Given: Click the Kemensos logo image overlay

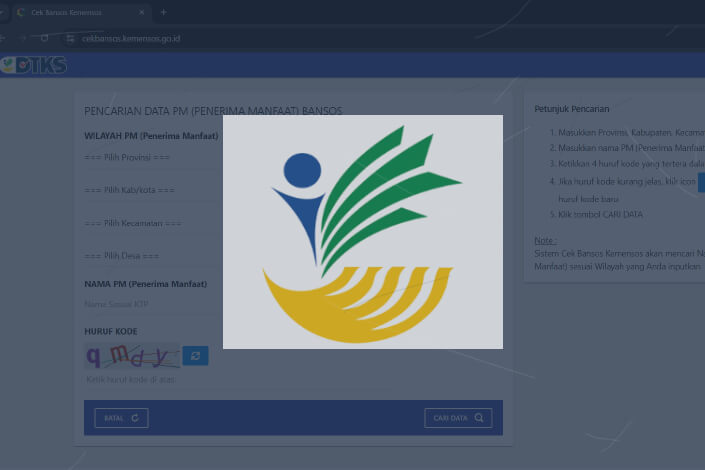Looking at the screenshot, I should (363, 232).
